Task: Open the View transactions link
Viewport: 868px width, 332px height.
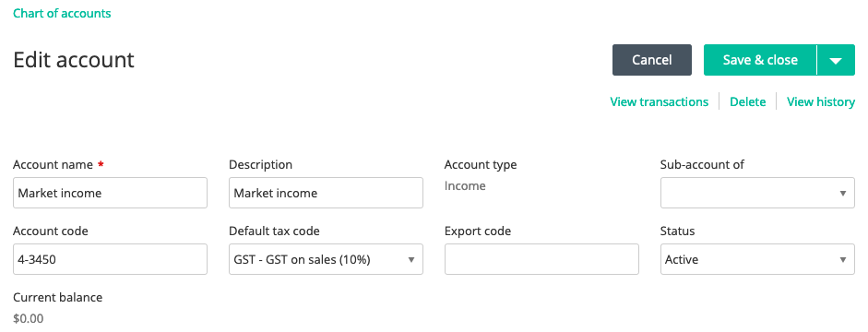Action: (659, 101)
